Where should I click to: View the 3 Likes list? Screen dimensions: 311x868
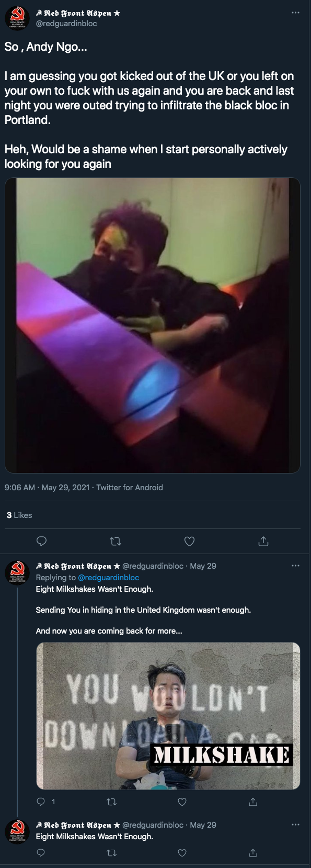[19, 515]
